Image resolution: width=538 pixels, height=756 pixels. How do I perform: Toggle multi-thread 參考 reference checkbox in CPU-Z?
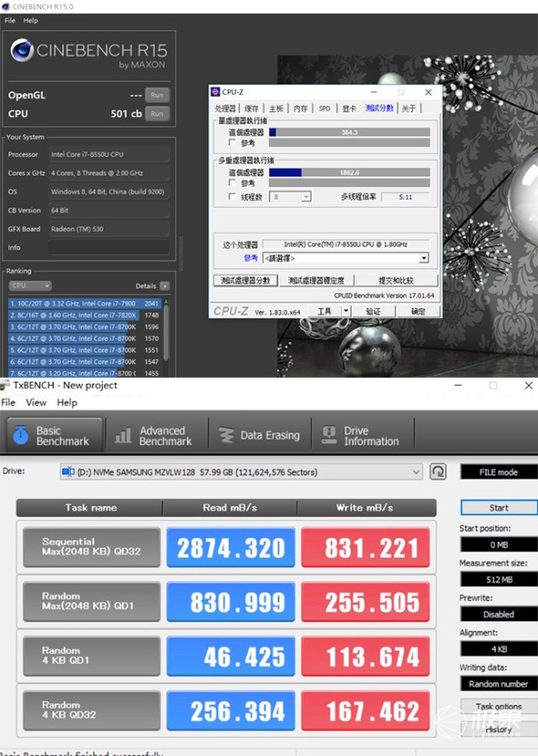pyautogui.click(x=232, y=183)
